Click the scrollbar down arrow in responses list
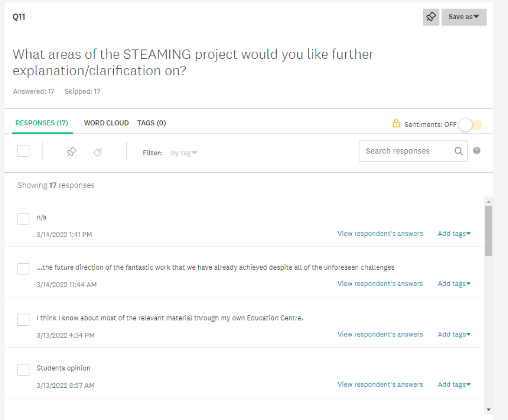Viewport: 508px width, 420px height. pyautogui.click(x=488, y=410)
